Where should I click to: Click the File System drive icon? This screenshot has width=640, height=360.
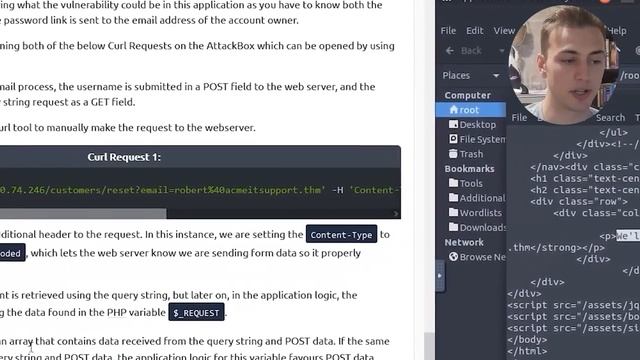coord(453,139)
